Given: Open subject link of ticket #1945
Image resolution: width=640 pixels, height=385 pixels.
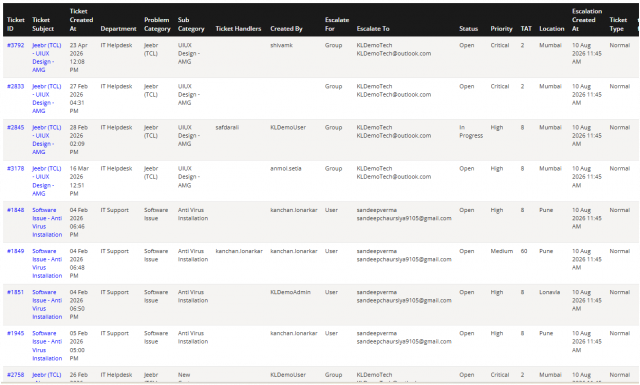Looking at the screenshot, I should (47, 346).
